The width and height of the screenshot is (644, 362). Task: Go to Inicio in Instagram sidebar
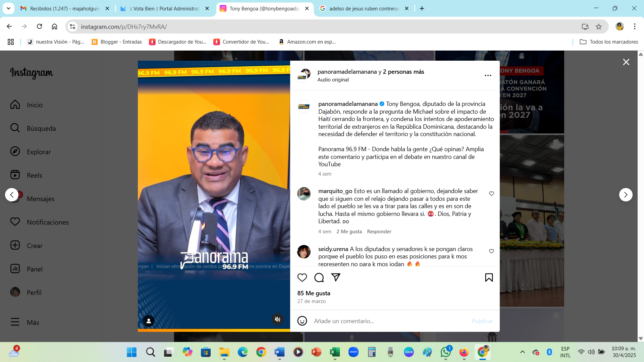coord(26,105)
